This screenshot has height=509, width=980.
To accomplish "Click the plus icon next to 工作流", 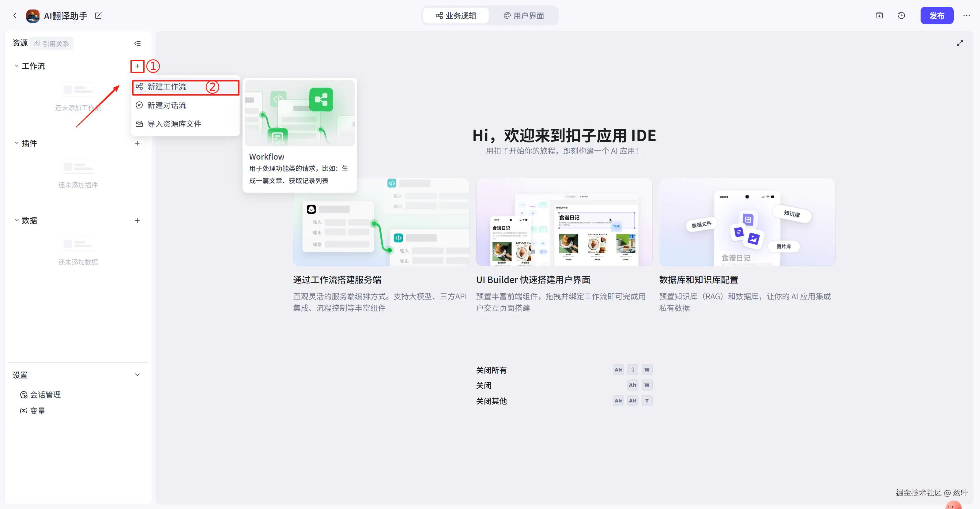I will tap(137, 66).
